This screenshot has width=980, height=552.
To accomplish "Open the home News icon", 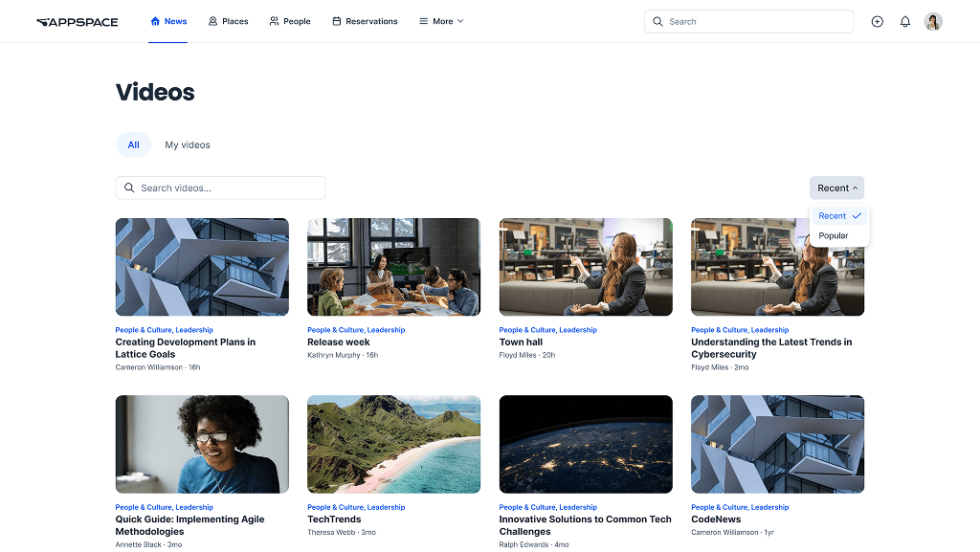I will coord(154,20).
